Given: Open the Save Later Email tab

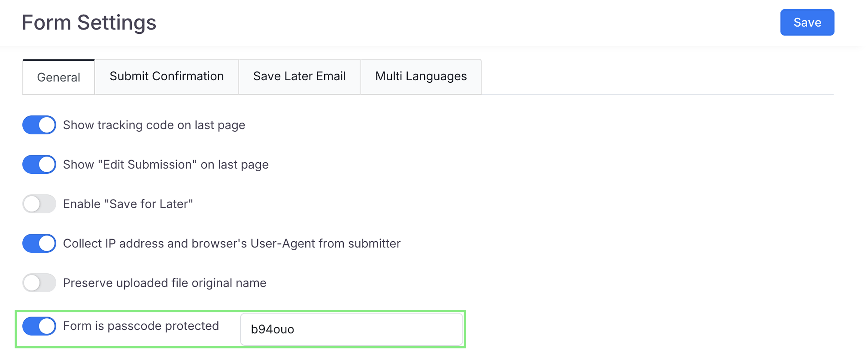Looking at the screenshot, I should tap(299, 76).
